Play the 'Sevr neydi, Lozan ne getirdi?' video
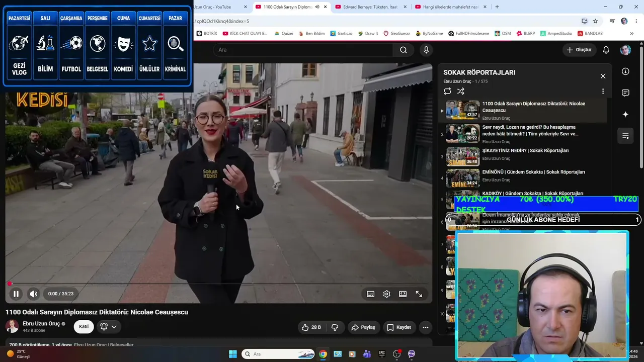 point(523,134)
